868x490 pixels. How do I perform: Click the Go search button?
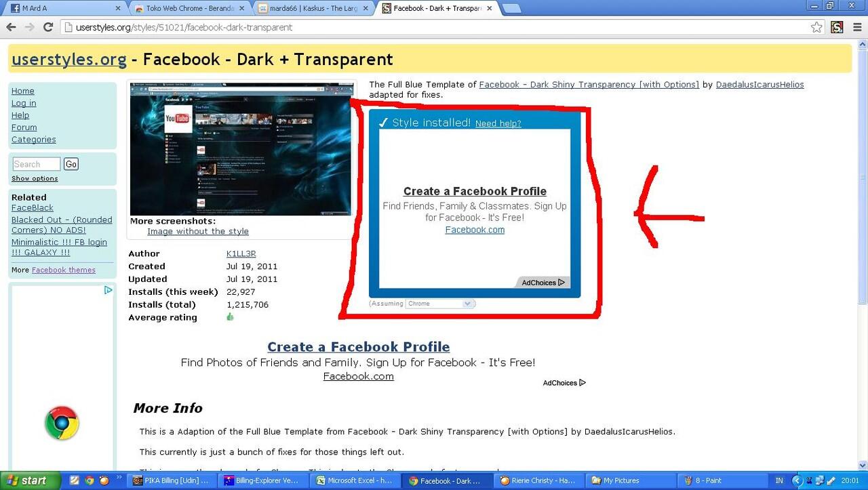coord(71,164)
